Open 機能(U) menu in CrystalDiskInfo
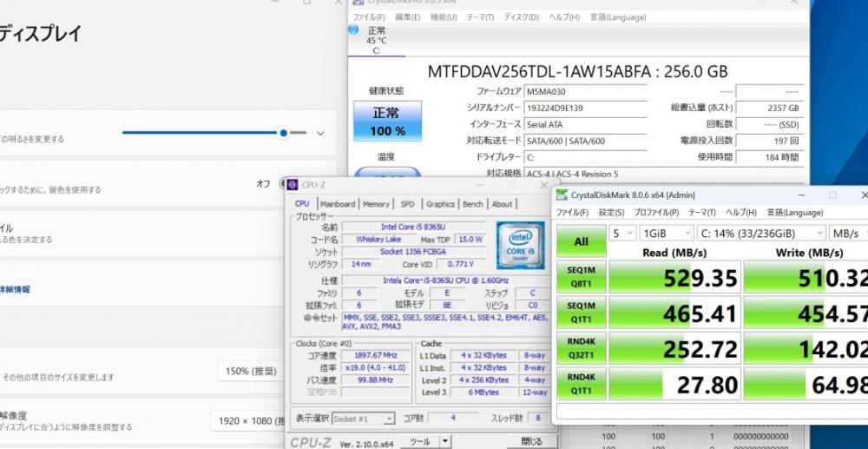 point(444,17)
